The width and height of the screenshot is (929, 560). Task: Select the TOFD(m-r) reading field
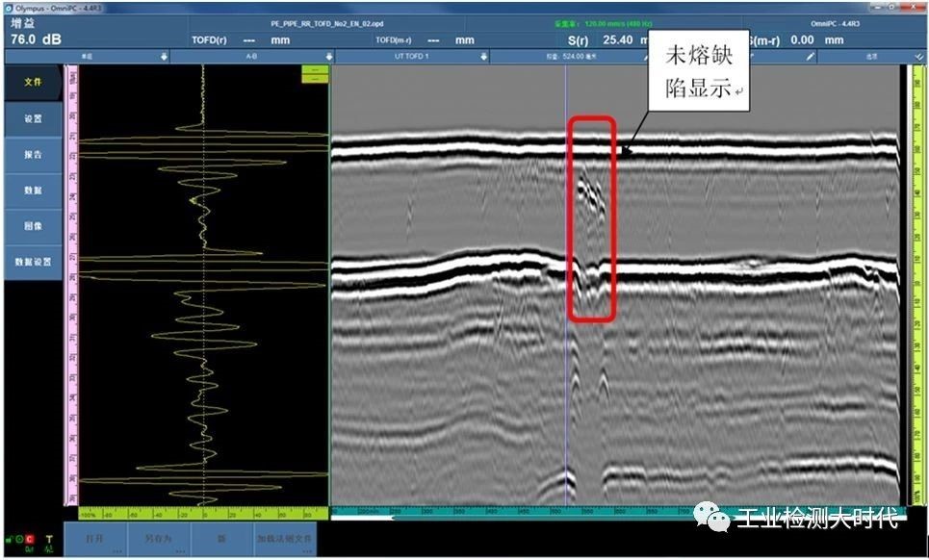coord(426,40)
